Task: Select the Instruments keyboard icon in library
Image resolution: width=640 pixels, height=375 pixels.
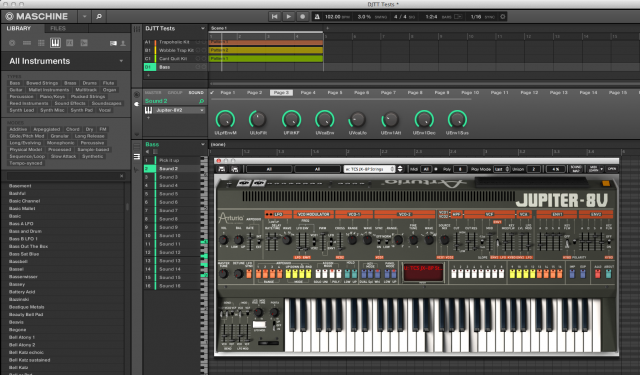Action: click(x=55, y=43)
